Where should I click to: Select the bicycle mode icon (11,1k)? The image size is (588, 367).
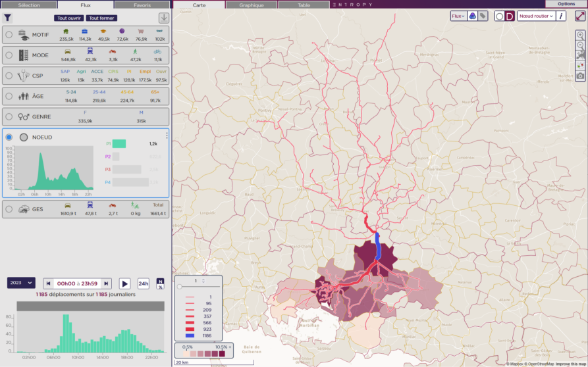(x=157, y=52)
